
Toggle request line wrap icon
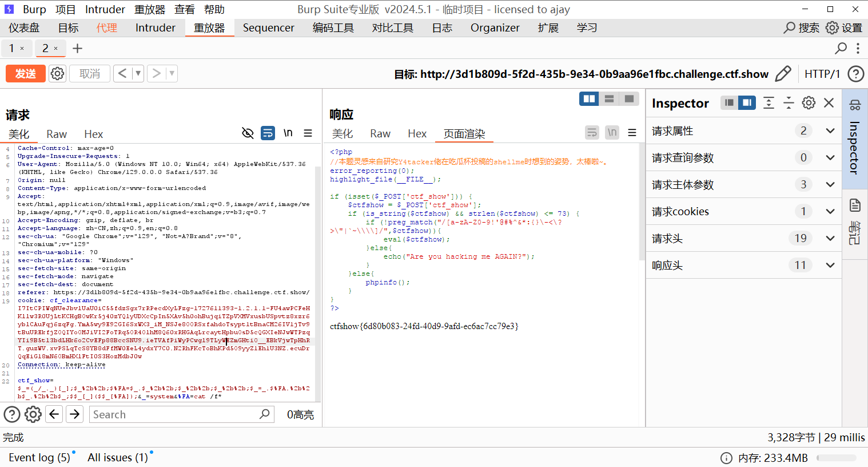(268, 133)
